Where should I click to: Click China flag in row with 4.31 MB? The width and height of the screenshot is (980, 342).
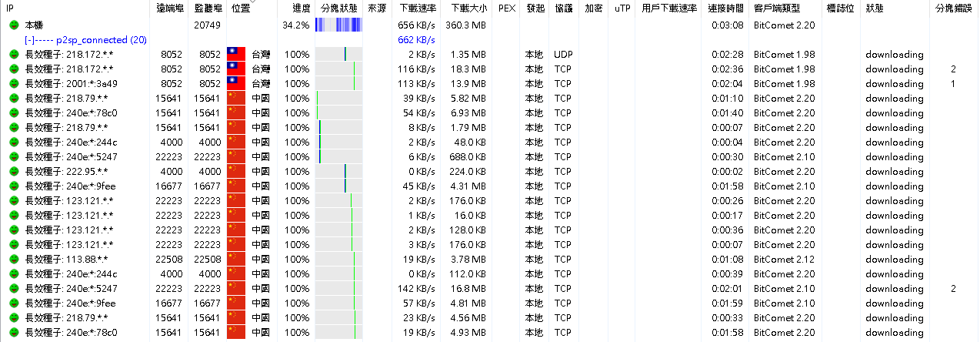(235, 186)
